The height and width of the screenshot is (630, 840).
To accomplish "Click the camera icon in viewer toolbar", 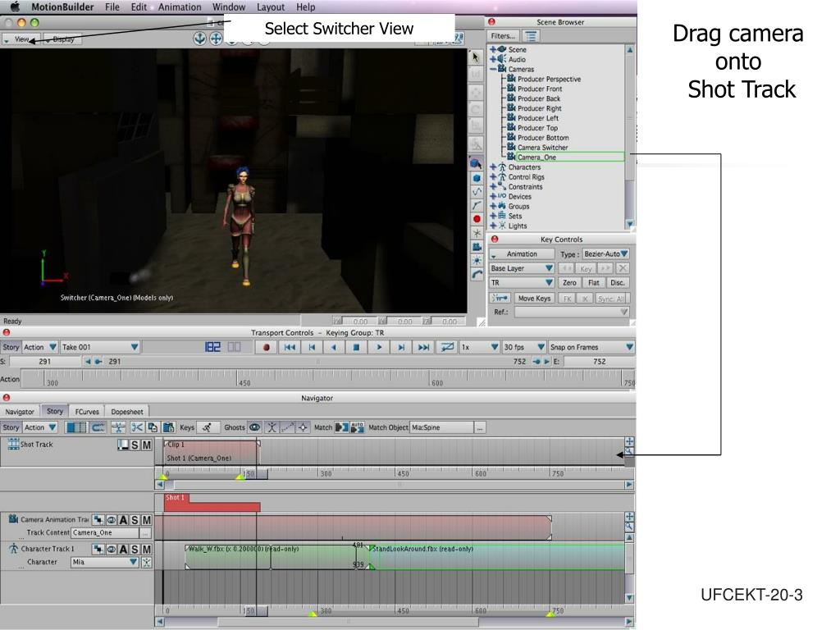I will pos(477,247).
